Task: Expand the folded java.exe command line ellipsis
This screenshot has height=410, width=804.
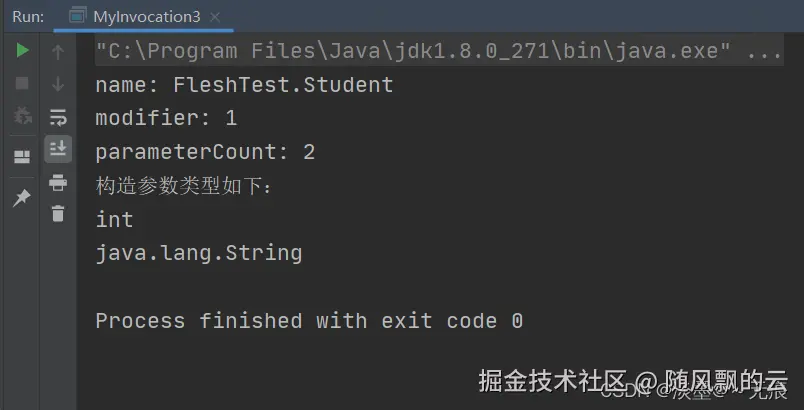Action: 765,51
